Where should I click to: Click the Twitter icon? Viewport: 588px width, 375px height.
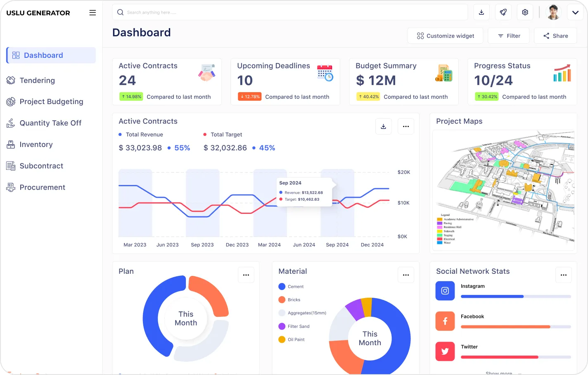(x=445, y=351)
